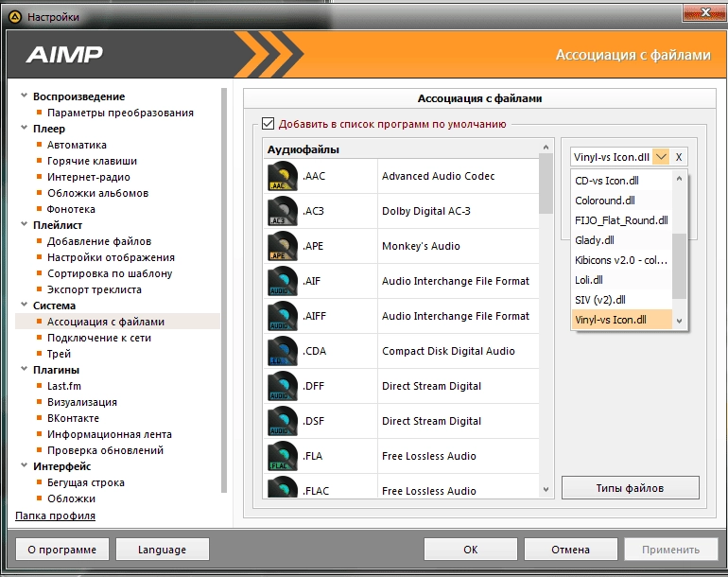Open Интернет-радио settings

[x=89, y=177]
